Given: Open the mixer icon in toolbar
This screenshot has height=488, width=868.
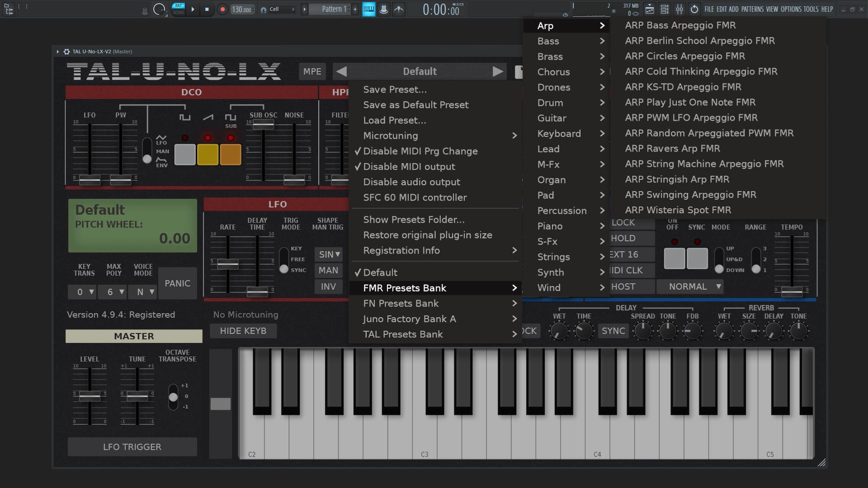Looking at the screenshot, I should pos(679,9).
